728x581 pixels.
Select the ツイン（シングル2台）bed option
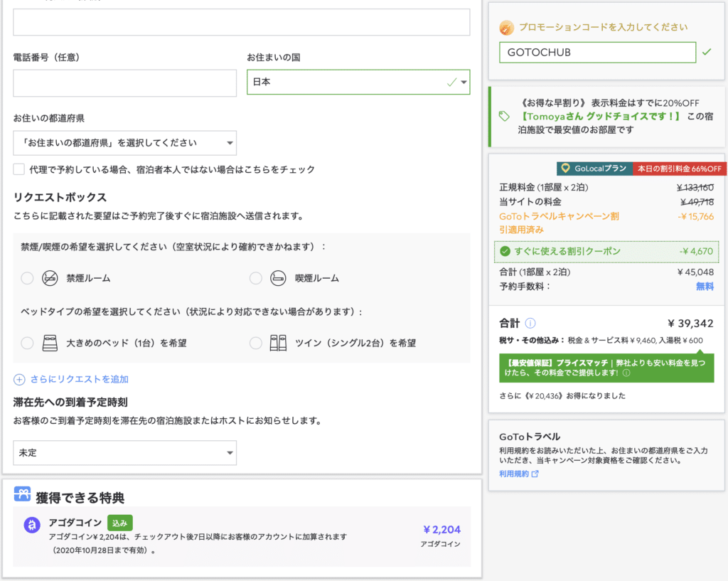pyautogui.click(x=256, y=342)
